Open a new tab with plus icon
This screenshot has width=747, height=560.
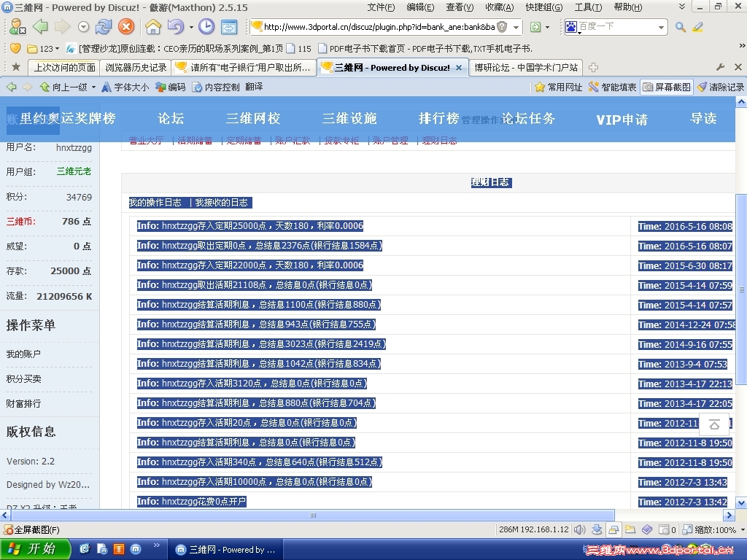click(593, 67)
